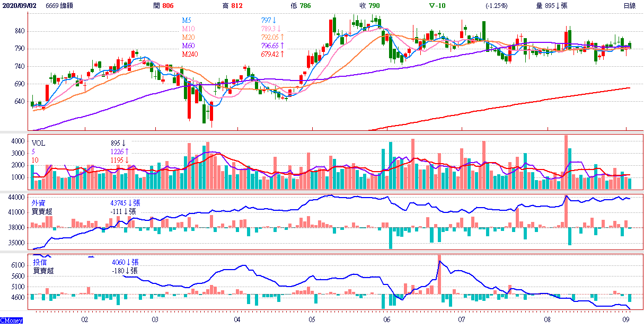Image resolution: width=644 pixels, height=330 pixels.
Task: Click the 外資 foreign investor panel label
Action: click(38, 203)
